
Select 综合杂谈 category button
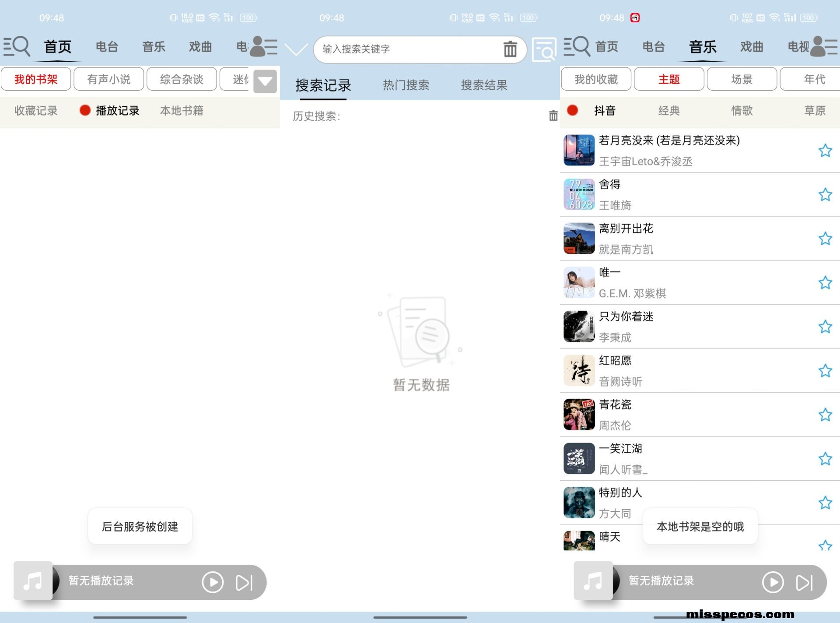click(182, 79)
